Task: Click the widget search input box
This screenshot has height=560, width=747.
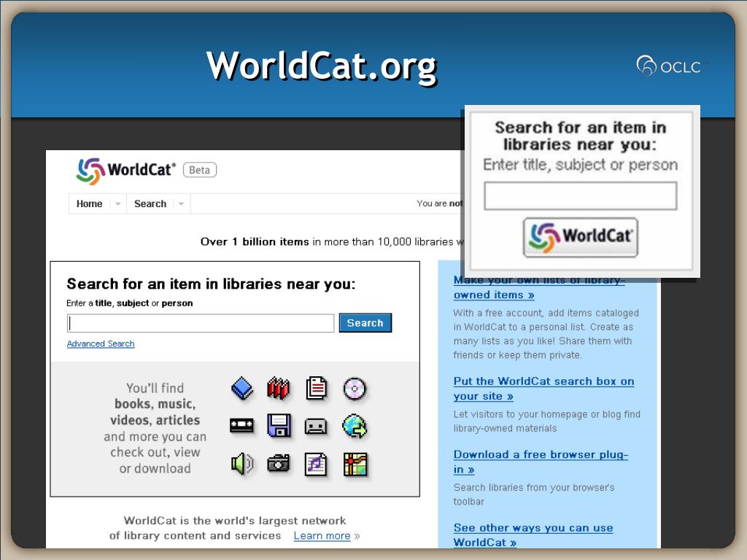Action: tap(580, 195)
